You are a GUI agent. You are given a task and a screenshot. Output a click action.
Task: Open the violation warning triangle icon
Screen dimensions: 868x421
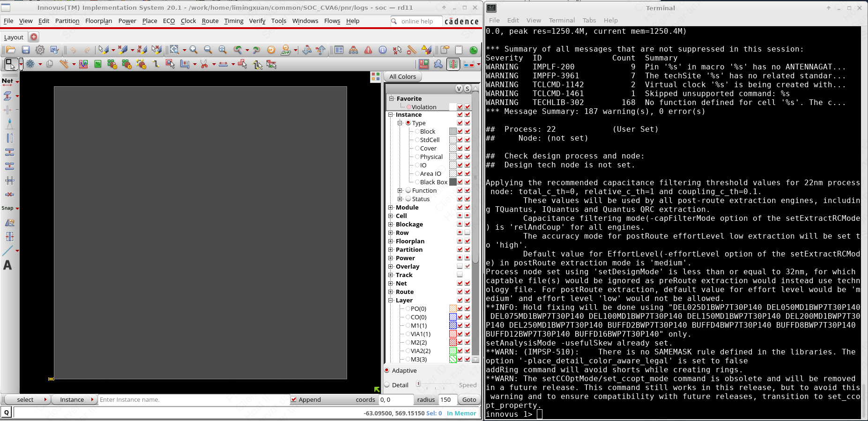368,50
